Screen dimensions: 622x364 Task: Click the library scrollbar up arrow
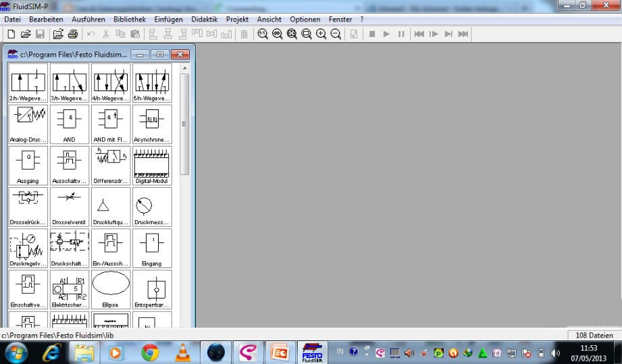[184, 68]
